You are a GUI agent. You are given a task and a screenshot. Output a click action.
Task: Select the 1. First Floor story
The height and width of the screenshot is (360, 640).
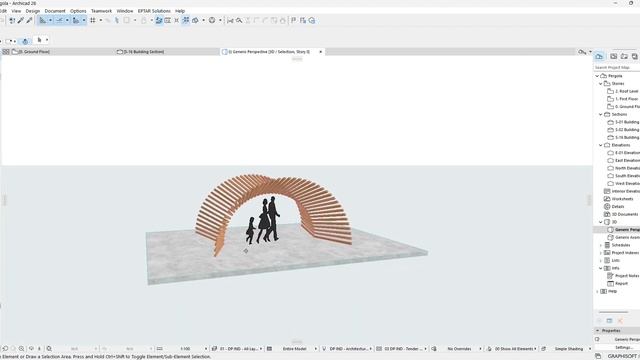(x=623, y=99)
